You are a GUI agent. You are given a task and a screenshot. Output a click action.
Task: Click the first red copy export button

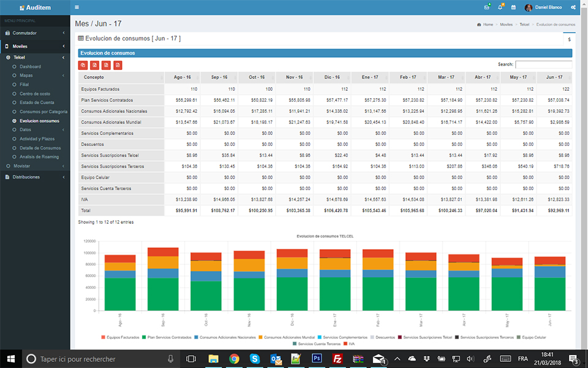tap(83, 66)
